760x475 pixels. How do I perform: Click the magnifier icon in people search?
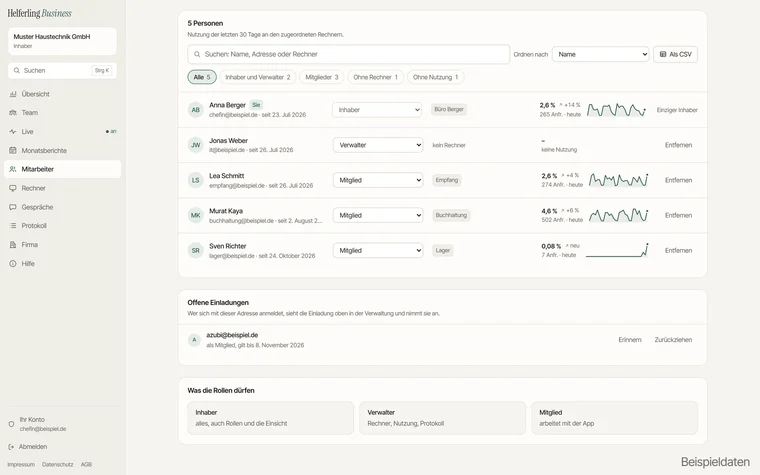click(x=197, y=54)
